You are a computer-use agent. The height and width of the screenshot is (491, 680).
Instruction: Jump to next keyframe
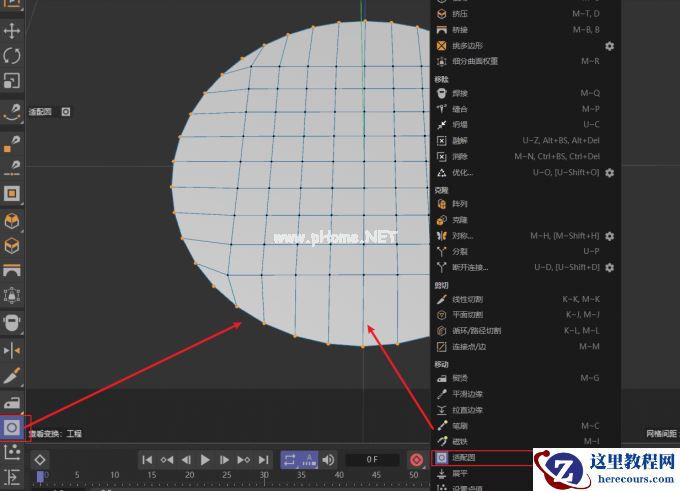244,460
